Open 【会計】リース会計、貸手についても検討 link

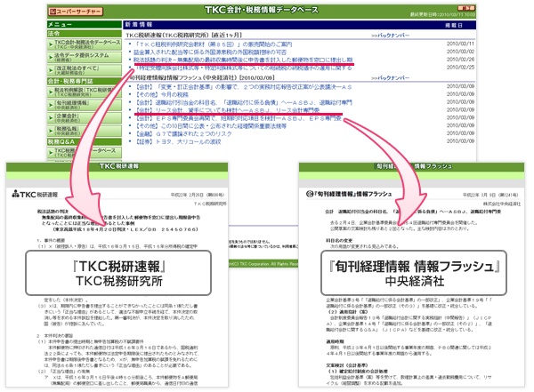point(228,110)
